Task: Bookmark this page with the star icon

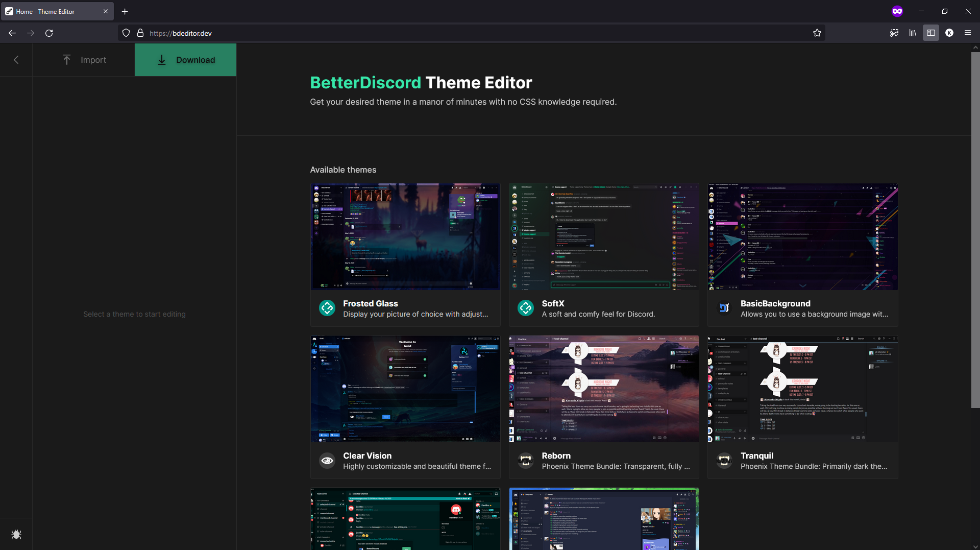Action: tap(817, 33)
